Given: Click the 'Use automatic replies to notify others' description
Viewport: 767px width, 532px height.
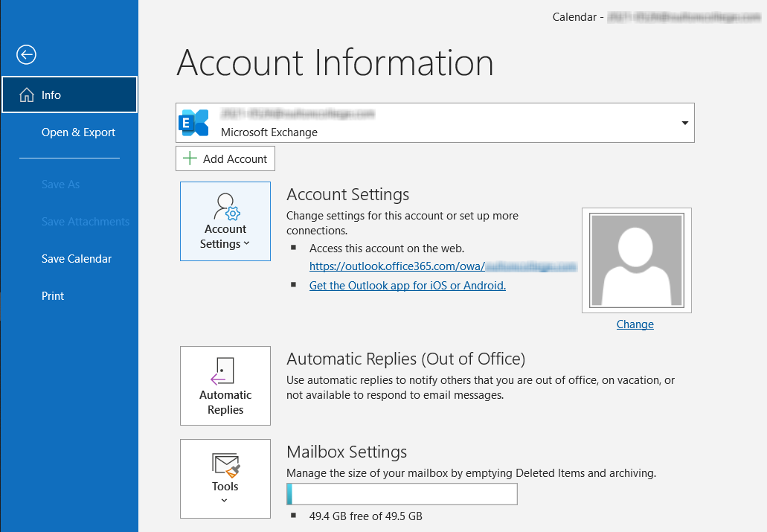Looking at the screenshot, I should [481, 387].
